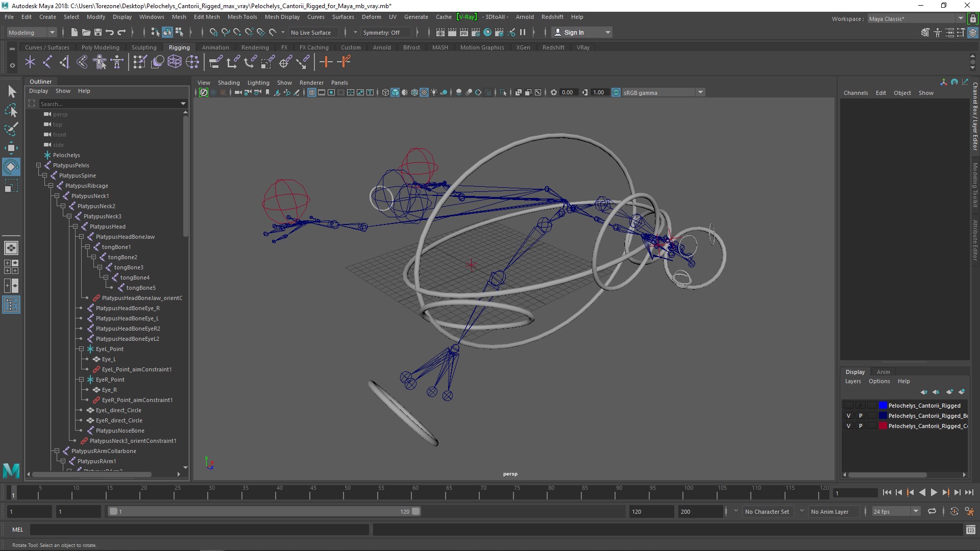
Task: Pick the Paint selection brush tool
Action: coord(11,129)
